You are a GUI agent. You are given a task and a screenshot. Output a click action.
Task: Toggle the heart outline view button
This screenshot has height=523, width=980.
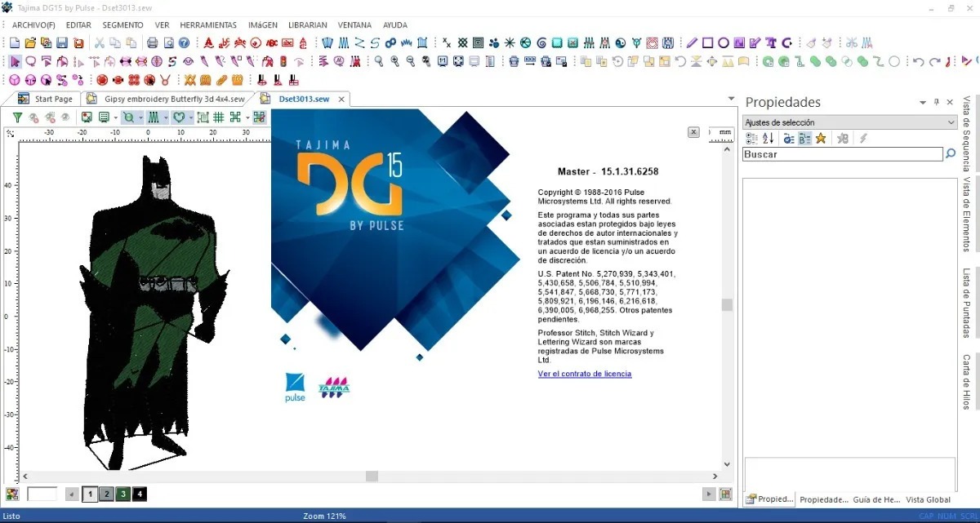click(180, 117)
